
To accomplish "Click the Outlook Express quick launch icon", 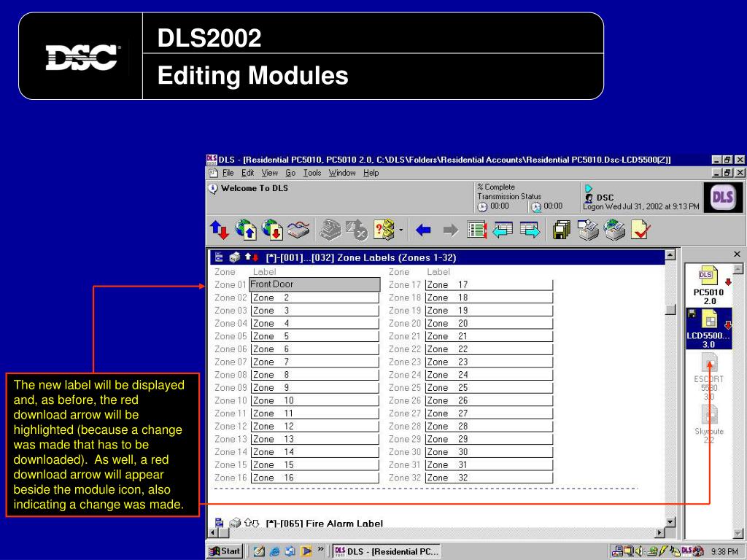I will 290,551.
